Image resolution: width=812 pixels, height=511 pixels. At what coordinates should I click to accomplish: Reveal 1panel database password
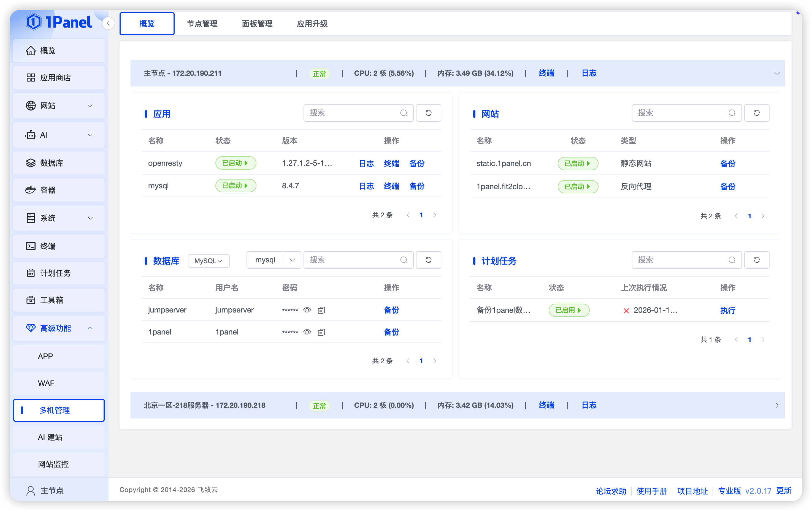pyautogui.click(x=307, y=332)
